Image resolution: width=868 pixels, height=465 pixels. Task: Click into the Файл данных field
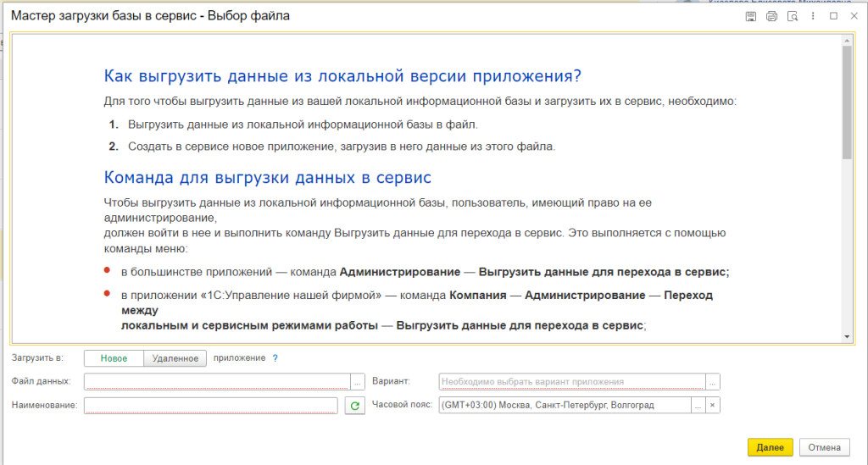click(217, 382)
